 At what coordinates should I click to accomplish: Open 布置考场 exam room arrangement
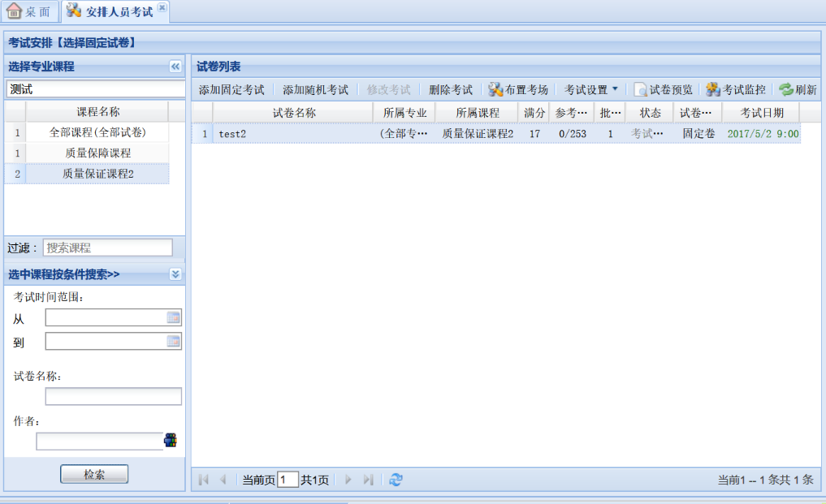point(518,90)
